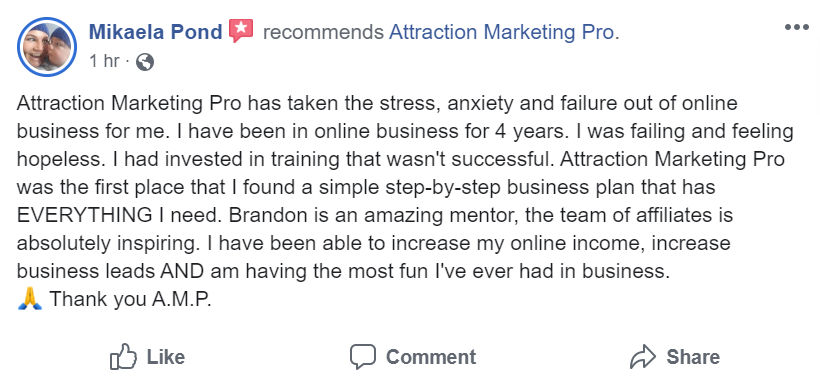Screen dimensions: 820x386
Task: Click the thumbs-up Like icon
Action: (x=123, y=357)
